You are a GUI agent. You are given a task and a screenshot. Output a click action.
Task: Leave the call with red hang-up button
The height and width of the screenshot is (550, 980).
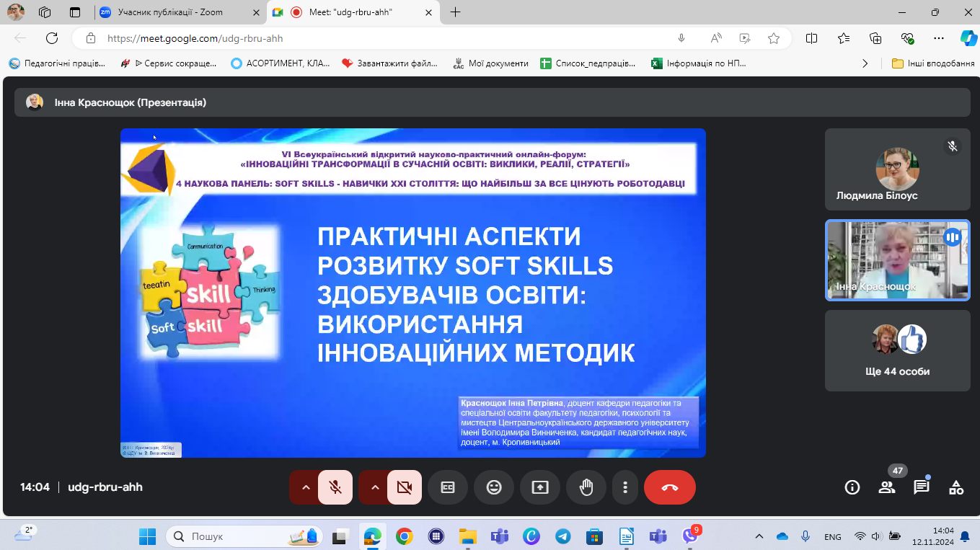pos(669,487)
